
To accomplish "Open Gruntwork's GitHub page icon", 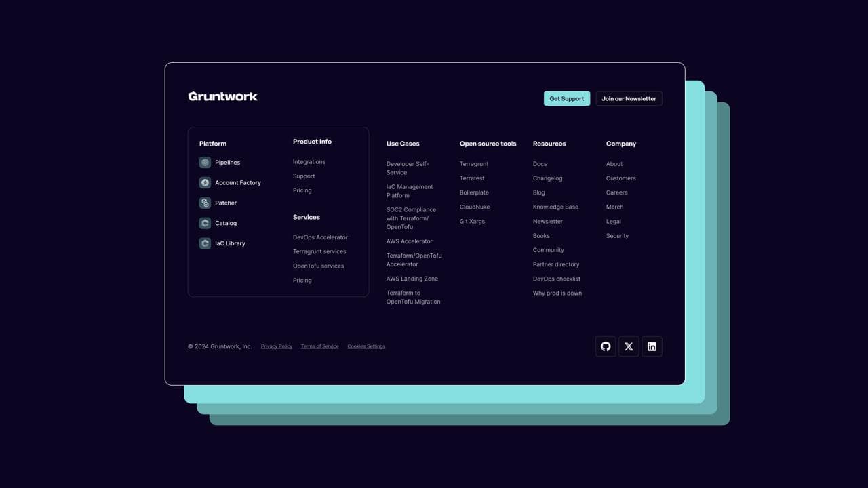I will click(605, 346).
